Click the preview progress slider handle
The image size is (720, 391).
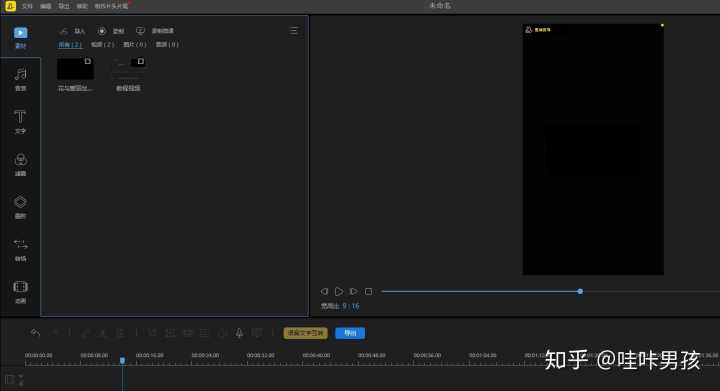point(580,291)
